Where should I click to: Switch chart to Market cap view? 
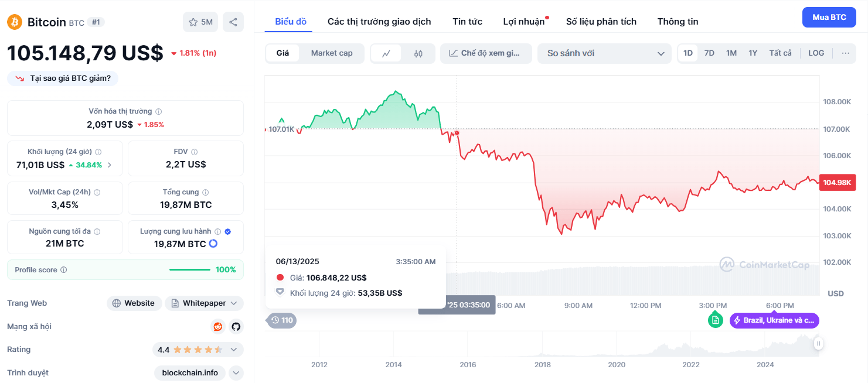(332, 53)
